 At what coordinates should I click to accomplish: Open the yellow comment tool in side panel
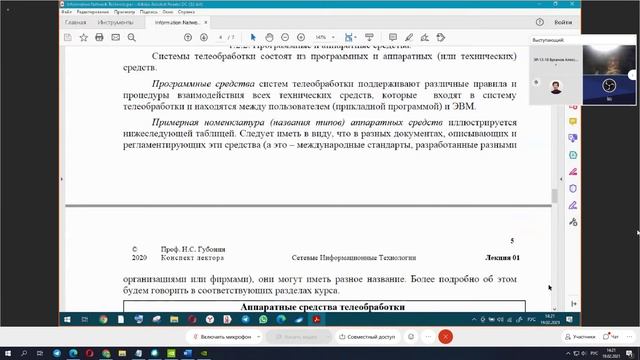pyautogui.click(x=573, y=122)
